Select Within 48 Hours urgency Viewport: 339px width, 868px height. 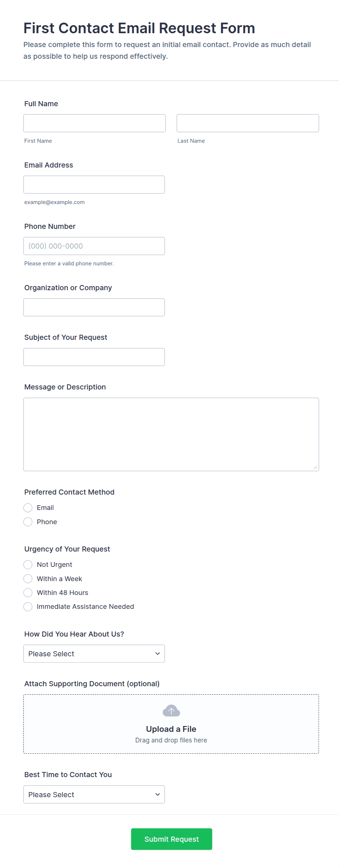(x=28, y=593)
